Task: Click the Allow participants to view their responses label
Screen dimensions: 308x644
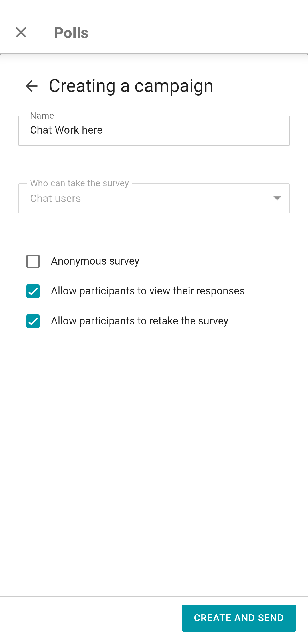Action: [148, 291]
